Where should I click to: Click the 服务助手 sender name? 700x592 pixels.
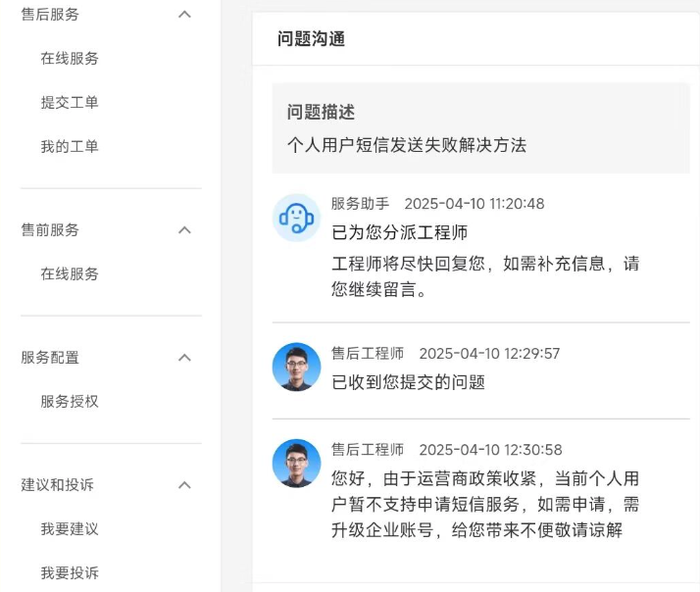coord(360,204)
